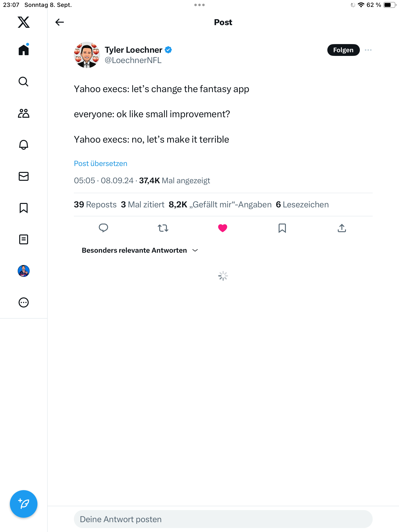This screenshot has width=399, height=532.
Task: Toggle repost on Tyler Loechner's post
Action: 163,228
